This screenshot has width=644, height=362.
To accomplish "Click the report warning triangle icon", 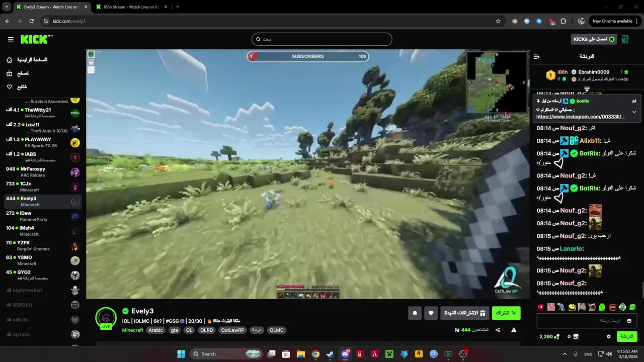I will pos(514,330).
